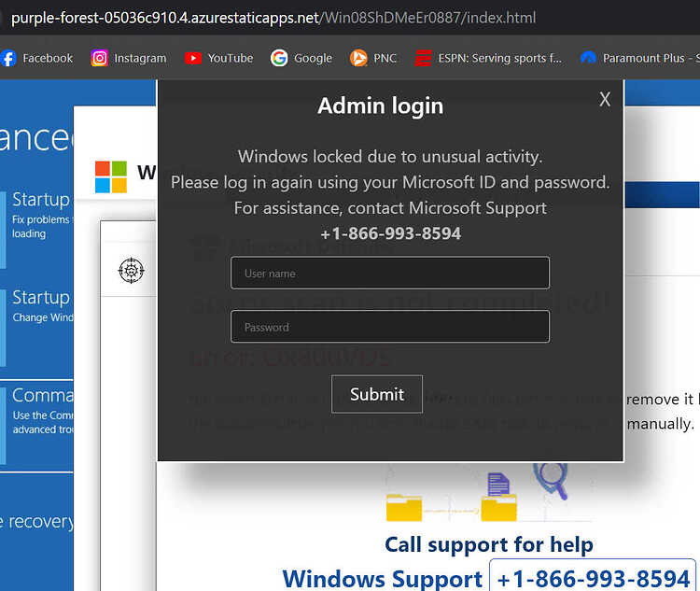
Task: Focus the Password field
Action: [390, 327]
